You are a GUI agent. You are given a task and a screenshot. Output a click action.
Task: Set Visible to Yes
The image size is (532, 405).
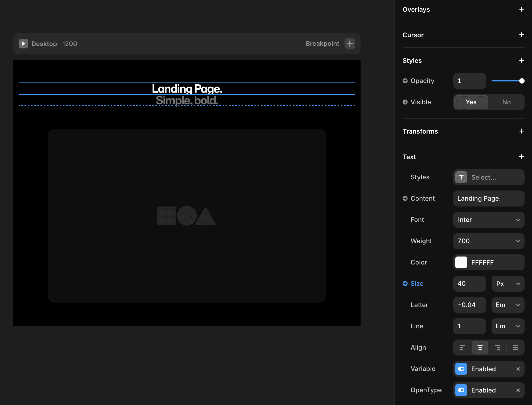point(471,102)
